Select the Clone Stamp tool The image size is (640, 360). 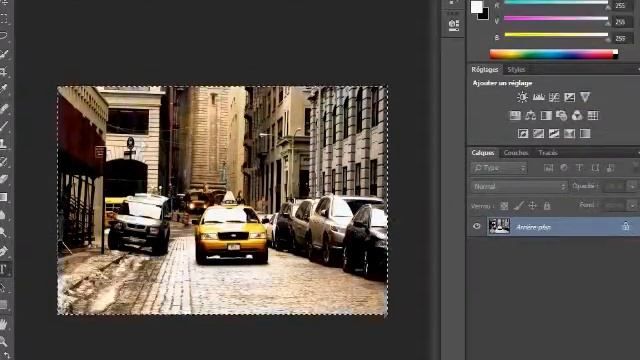4,143
